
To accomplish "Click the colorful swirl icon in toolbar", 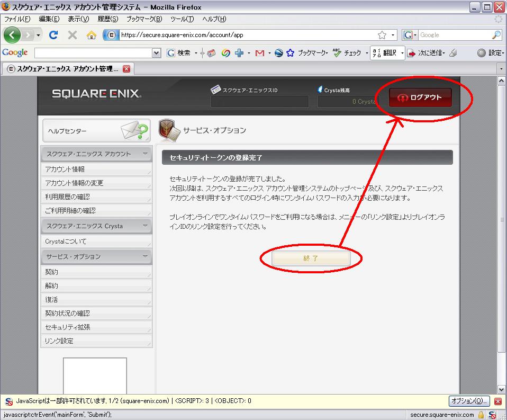I will 225,53.
